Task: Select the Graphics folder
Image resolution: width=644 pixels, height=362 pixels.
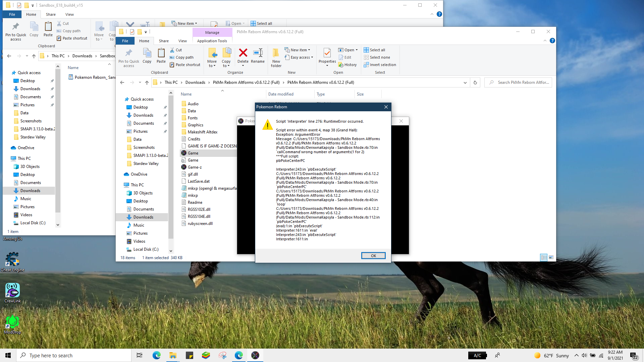Action: click(196, 125)
